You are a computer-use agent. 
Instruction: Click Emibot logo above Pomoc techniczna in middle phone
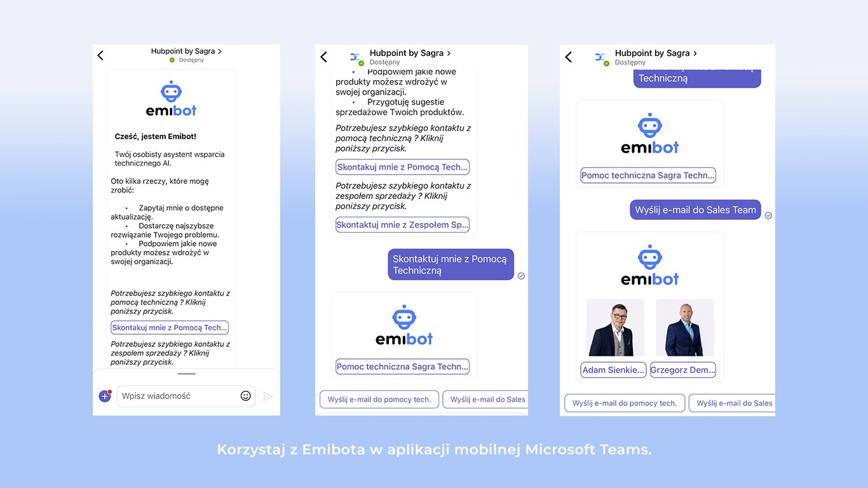(404, 325)
